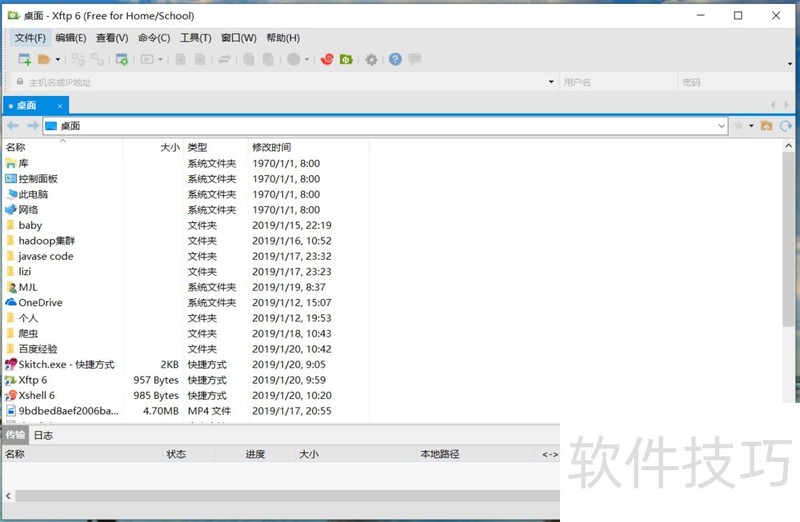Open the 窗口(W) menu
This screenshot has width=800, height=522.
(239, 38)
